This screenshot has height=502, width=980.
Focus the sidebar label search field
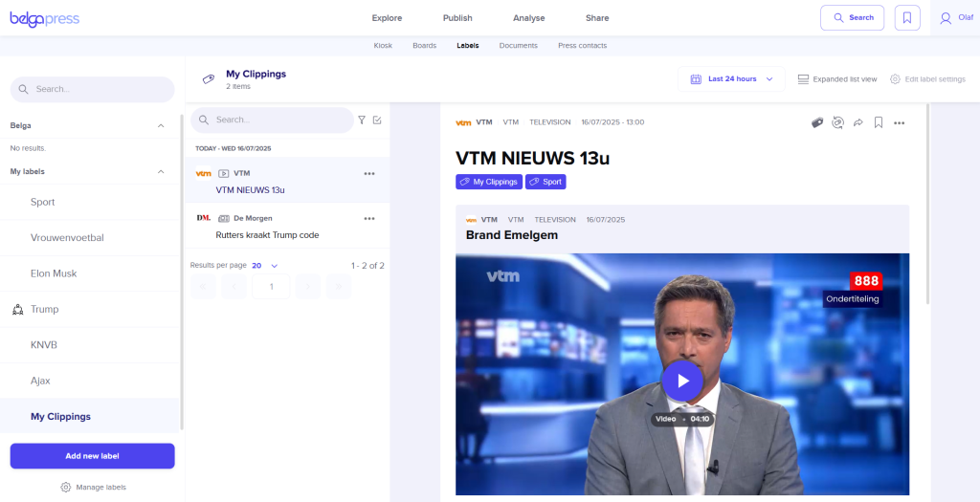(93, 89)
